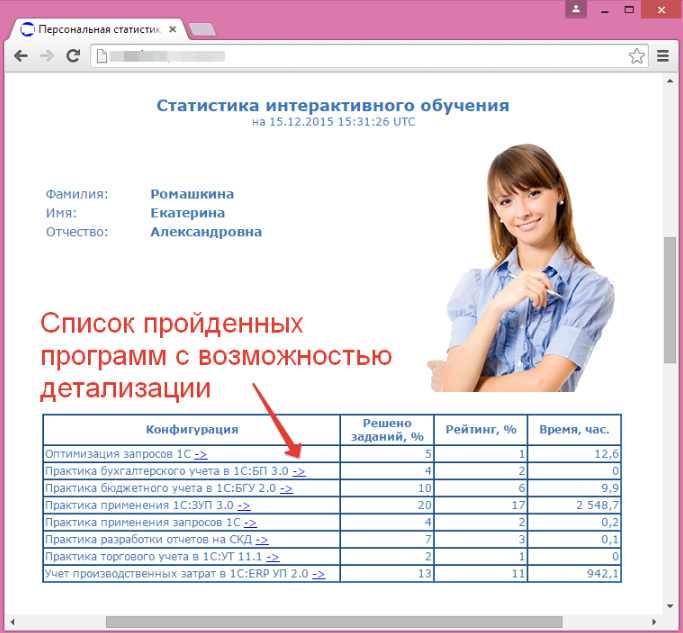Open details link for Практика применения запросов 1С
Image resolution: width=683 pixels, height=633 pixels.
(250, 522)
